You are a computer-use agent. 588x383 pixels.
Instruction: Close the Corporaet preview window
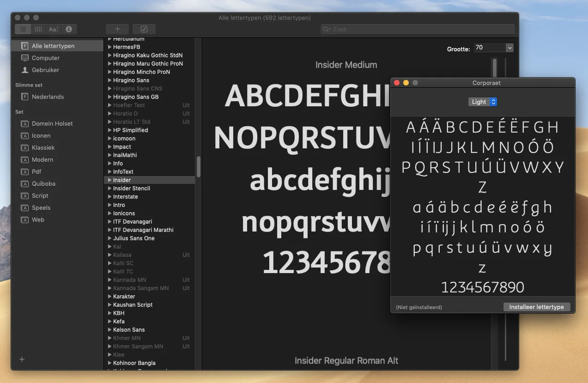pyautogui.click(x=397, y=83)
